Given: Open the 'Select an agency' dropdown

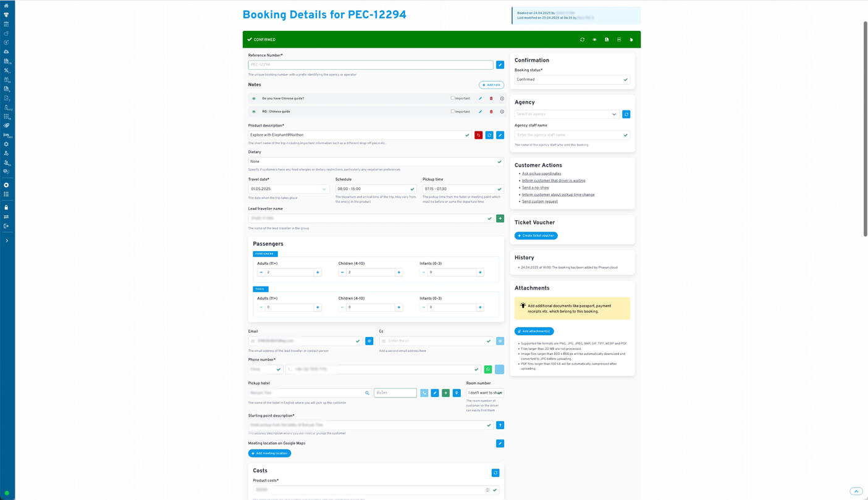Looking at the screenshot, I should 567,114.
